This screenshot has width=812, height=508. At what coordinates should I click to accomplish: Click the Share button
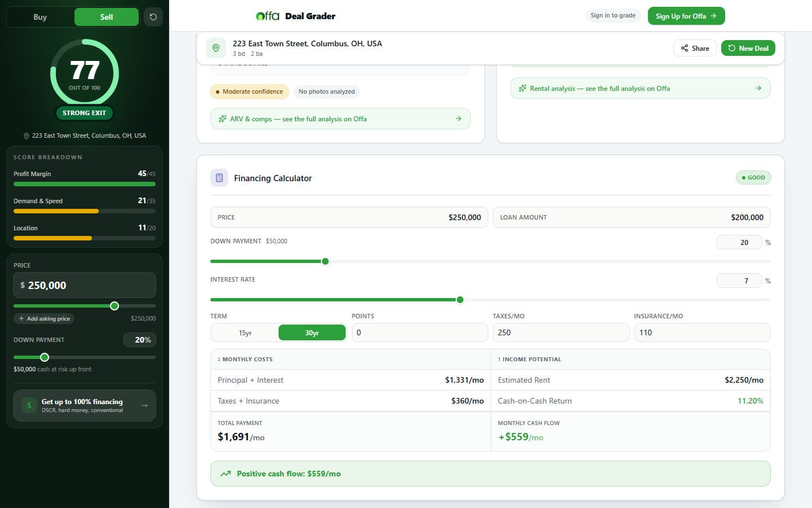click(x=695, y=48)
